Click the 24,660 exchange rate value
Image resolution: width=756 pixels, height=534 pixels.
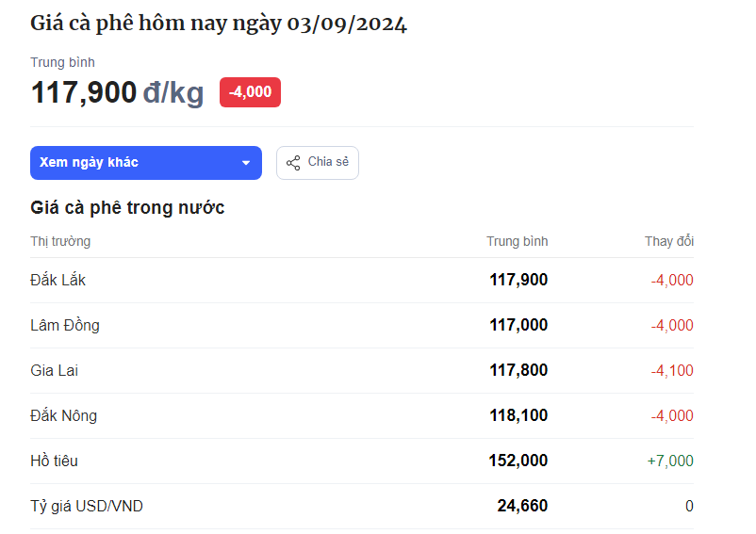pos(522,506)
